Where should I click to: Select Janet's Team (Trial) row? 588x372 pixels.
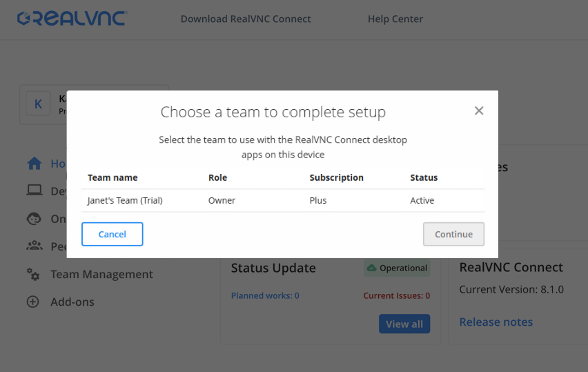pos(283,200)
